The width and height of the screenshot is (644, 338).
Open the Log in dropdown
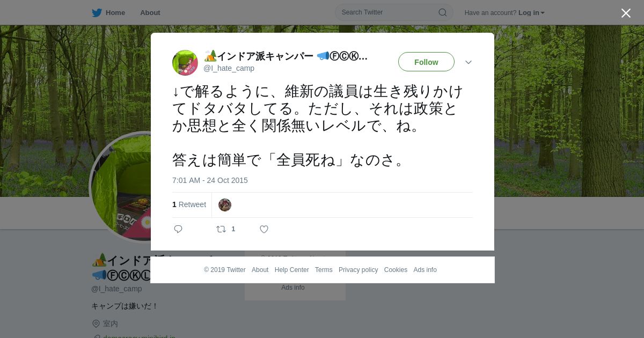531,13
